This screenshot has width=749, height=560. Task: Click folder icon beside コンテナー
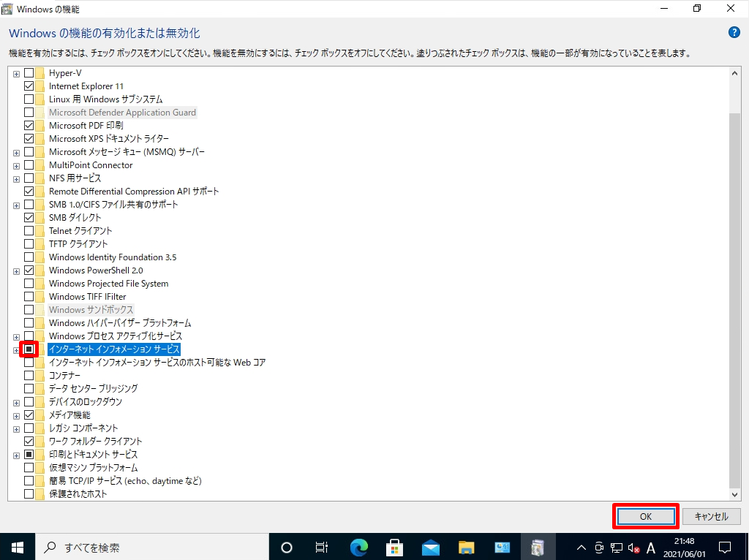(40, 375)
